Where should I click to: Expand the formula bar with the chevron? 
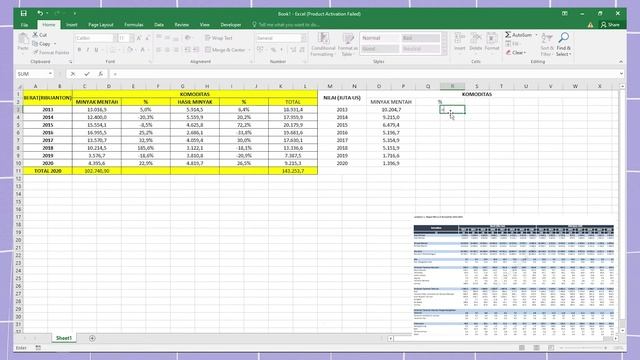point(621,74)
